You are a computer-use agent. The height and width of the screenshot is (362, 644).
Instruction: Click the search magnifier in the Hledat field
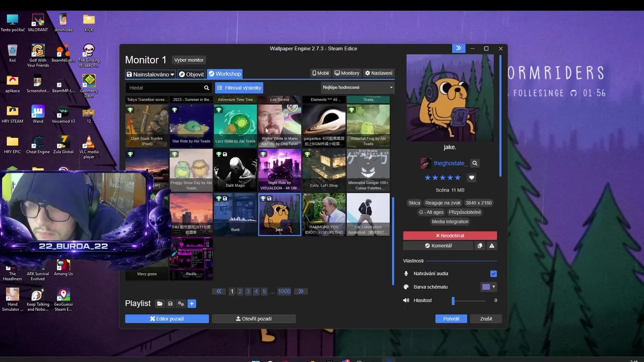206,88
